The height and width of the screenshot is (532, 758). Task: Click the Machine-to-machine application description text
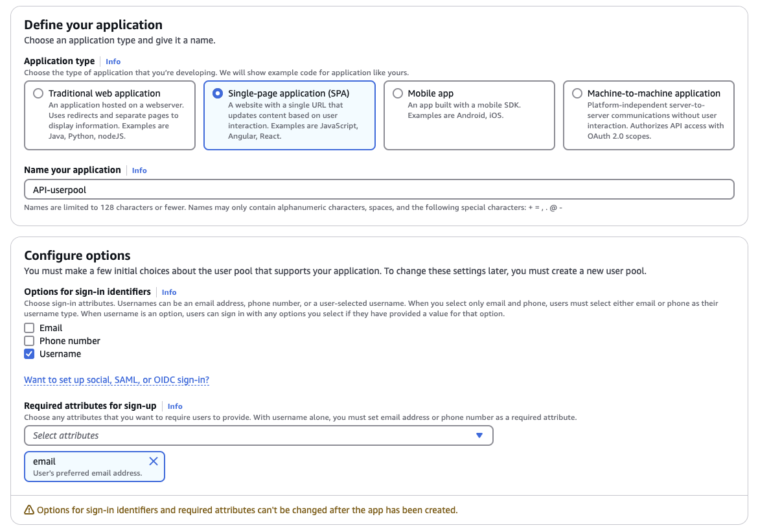click(x=656, y=121)
